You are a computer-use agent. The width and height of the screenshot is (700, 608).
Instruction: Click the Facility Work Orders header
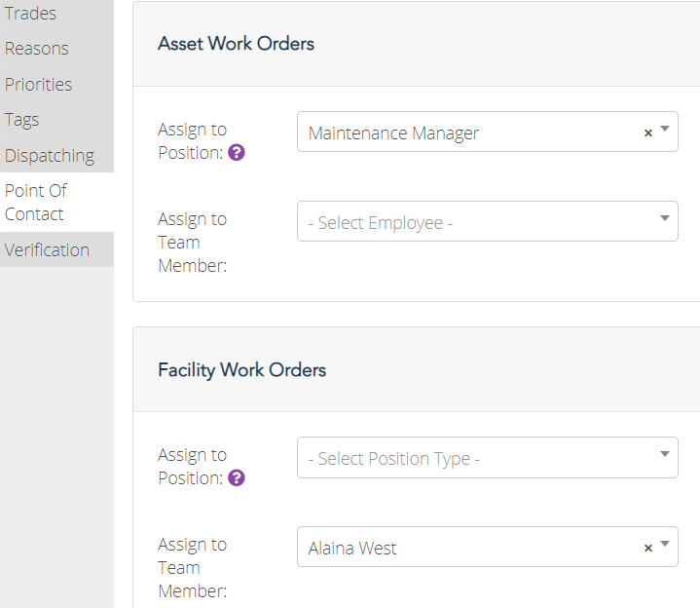point(242,370)
